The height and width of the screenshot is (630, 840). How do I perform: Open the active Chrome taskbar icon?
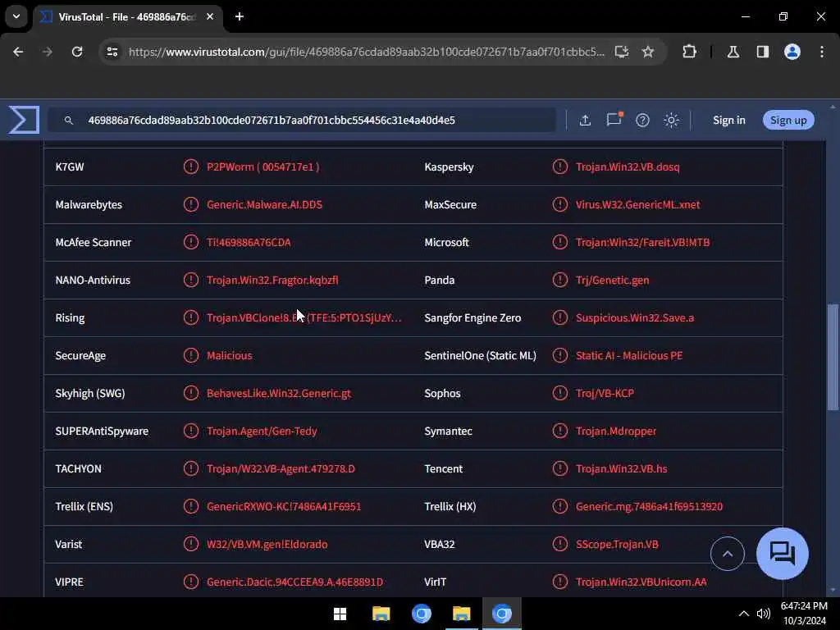click(x=502, y=614)
